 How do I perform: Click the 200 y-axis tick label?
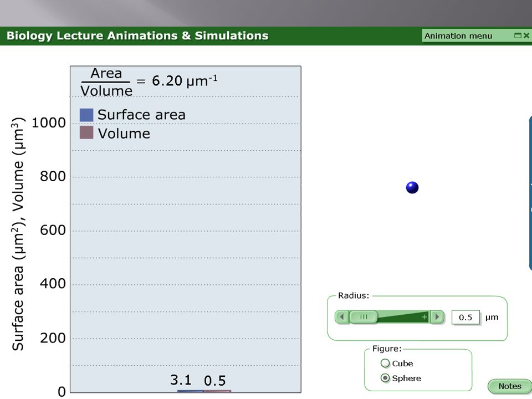[53, 338]
